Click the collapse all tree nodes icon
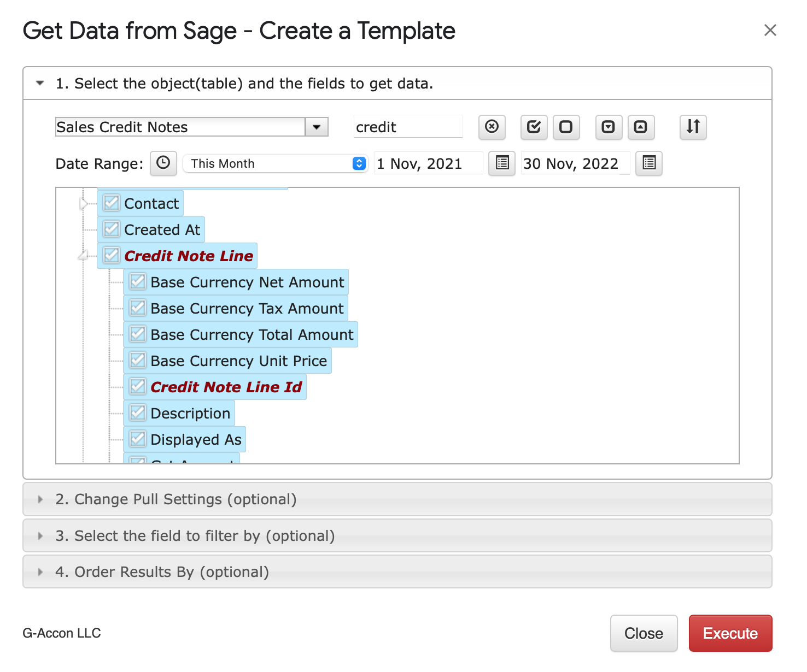This screenshot has height=672, width=807. pyautogui.click(x=641, y=127)
